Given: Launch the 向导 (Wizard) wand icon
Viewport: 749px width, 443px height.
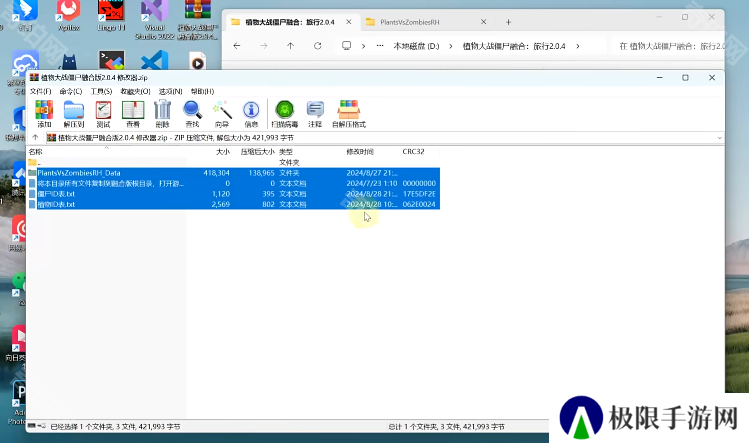Looking at the screenshot, I should pos(222,114).
